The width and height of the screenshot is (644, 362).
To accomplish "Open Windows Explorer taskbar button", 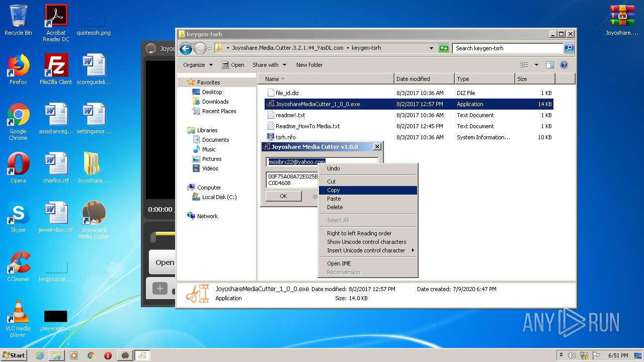I will 57,355.
